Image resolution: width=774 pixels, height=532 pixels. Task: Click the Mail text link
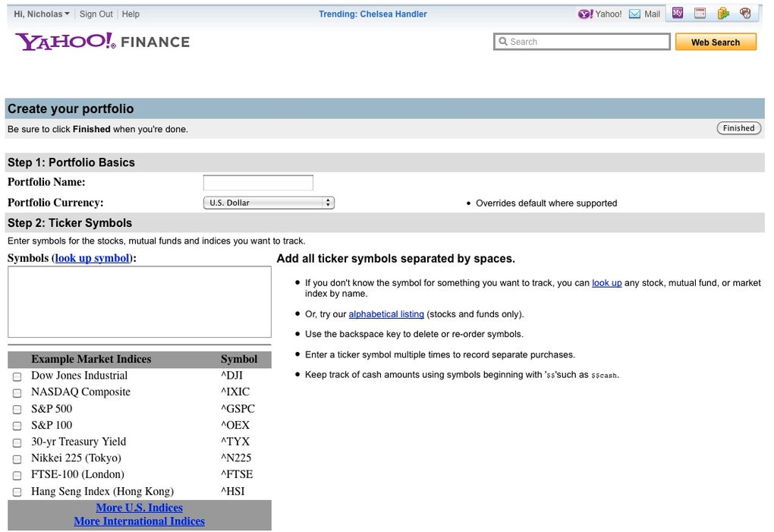[x=652, y=14]
